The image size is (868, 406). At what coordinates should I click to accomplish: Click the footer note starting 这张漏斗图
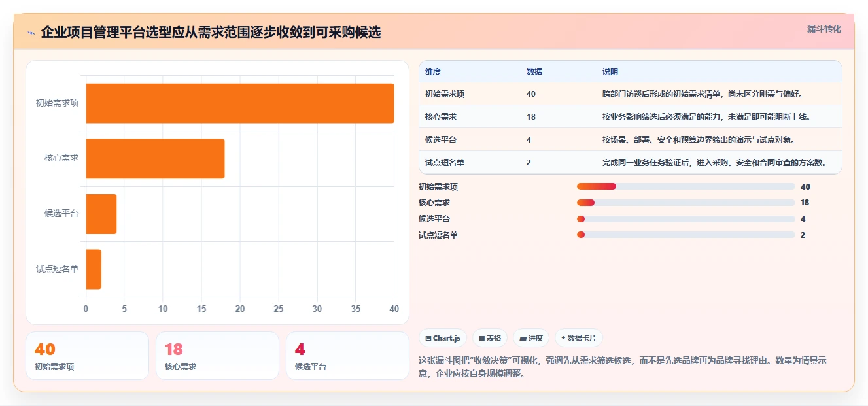click(623, 367)
